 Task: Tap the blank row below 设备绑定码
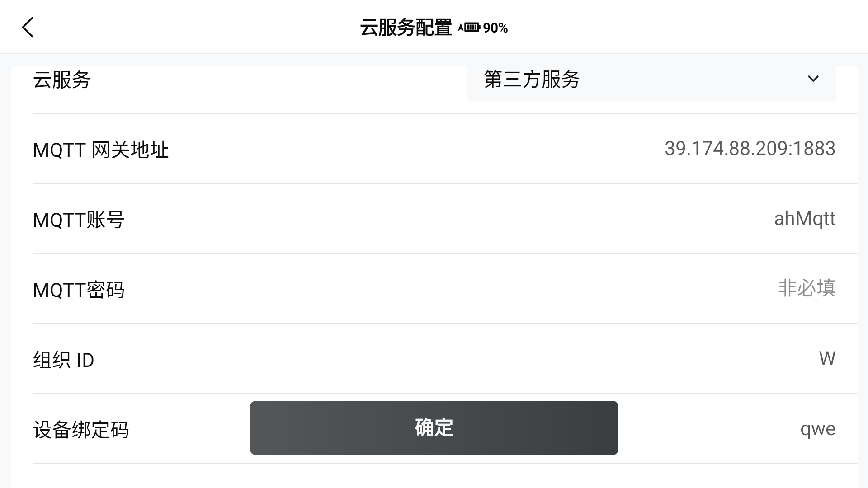(x=434, y=476)
